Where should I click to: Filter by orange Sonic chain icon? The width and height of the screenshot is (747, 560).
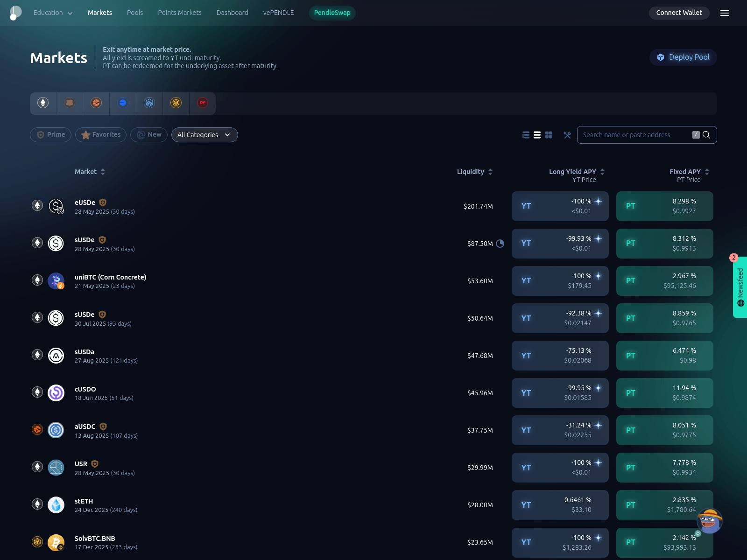click(96, 103)
